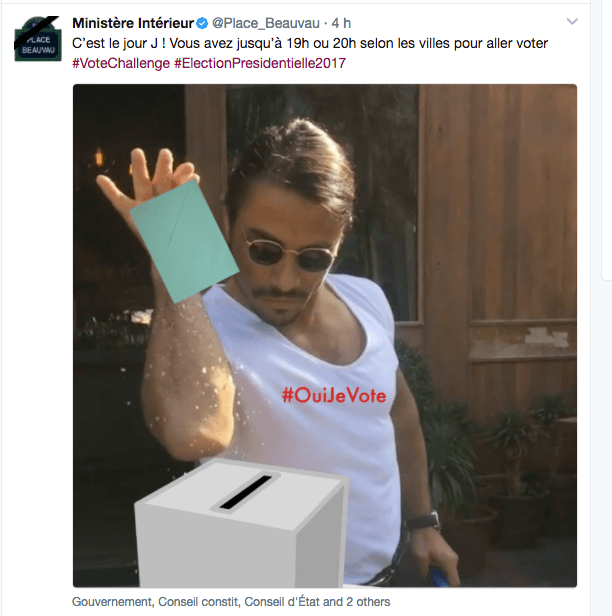Click the black slot on the ballot box
The image size is (612, 616).
tap(246, 492)
